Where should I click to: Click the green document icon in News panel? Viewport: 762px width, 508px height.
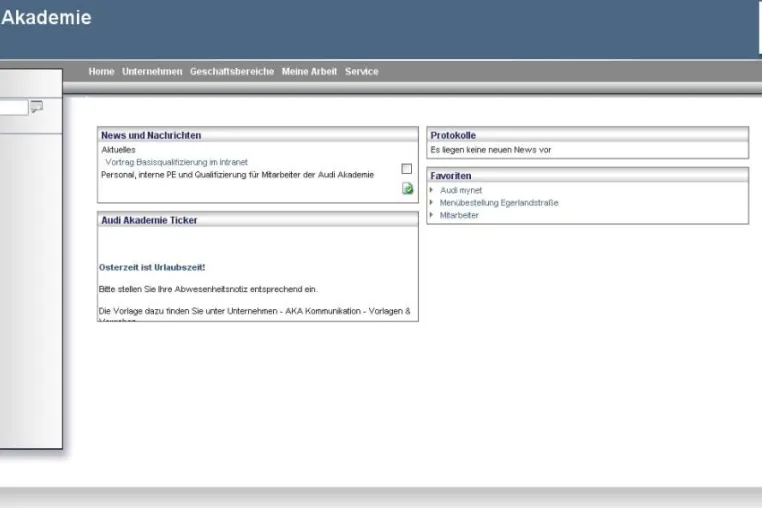click(x=407, y=189)
